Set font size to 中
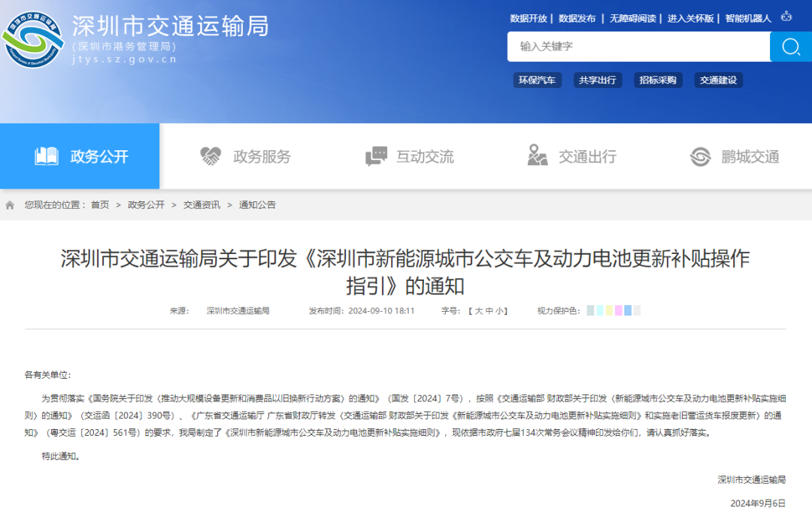Image resolution: width=812 pixels, height=523 pixels. pos(489,310)
